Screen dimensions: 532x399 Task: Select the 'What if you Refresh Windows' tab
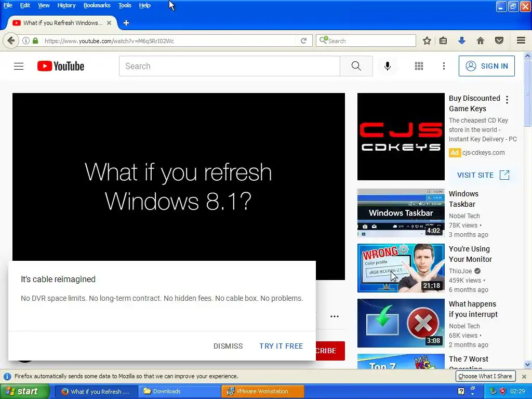coord(62,23)
